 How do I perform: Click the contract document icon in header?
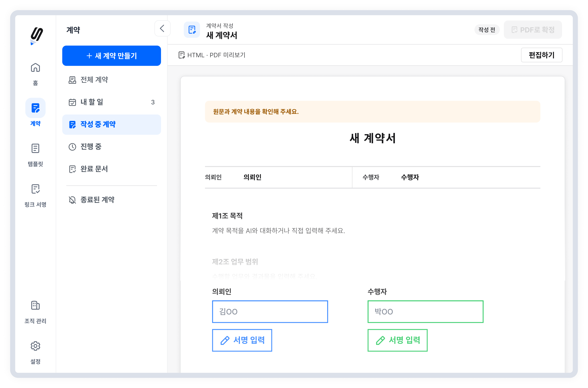coord(192,30)
